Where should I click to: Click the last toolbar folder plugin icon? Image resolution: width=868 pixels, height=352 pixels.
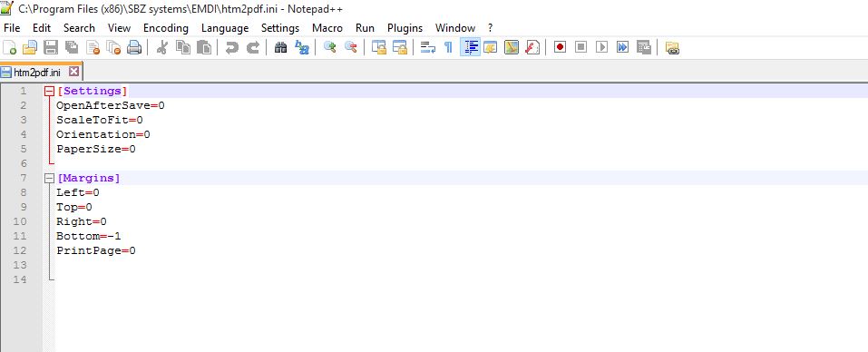672,47
